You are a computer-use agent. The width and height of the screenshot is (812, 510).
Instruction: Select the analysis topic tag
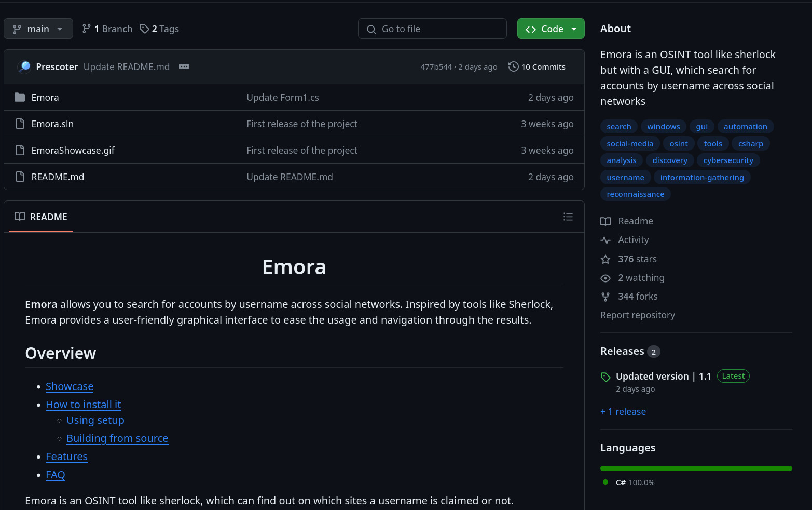(x=622, y=160)
